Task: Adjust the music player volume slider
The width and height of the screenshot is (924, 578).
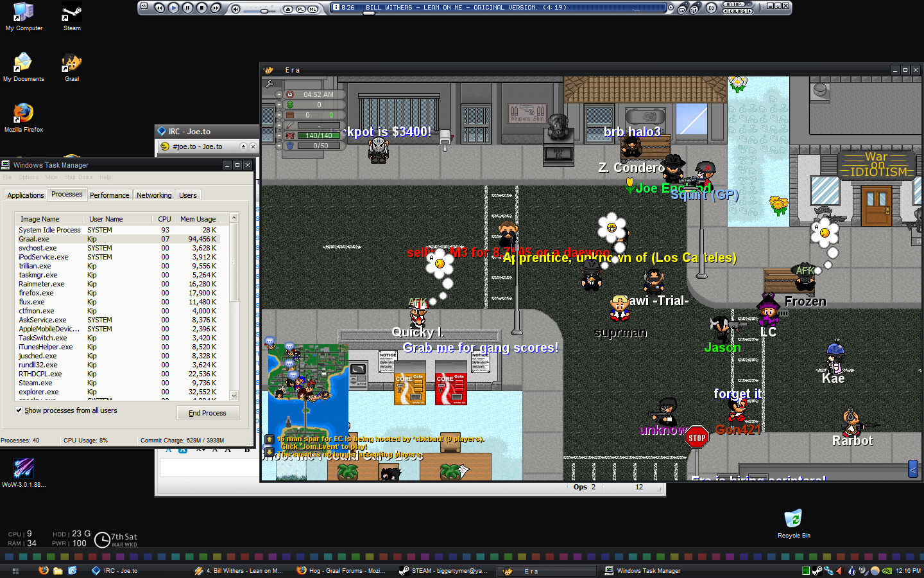Action: point(264,9)
